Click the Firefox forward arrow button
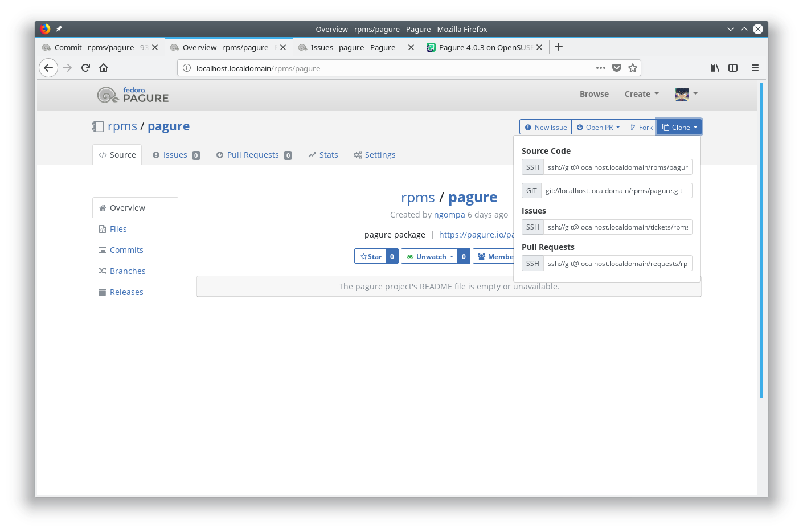The image size is (803, 532). tap(67, 68)
